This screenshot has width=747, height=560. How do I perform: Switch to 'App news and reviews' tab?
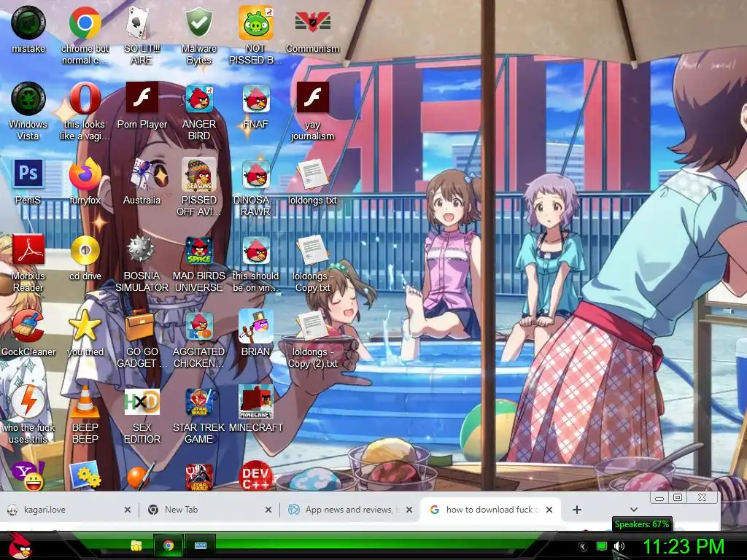350,510
